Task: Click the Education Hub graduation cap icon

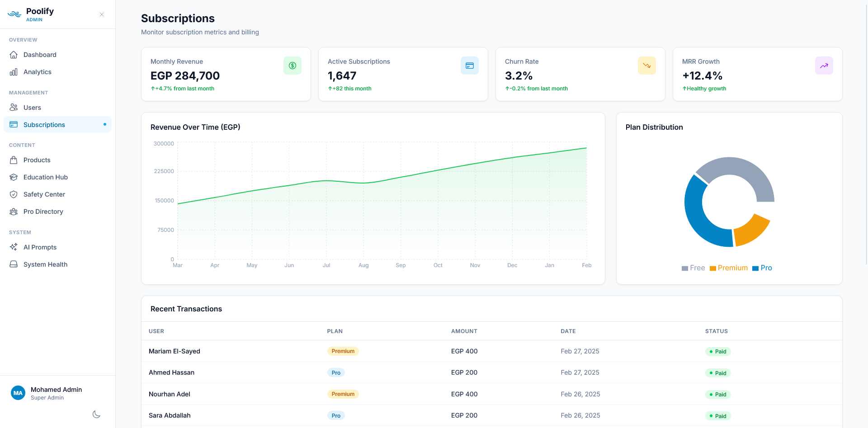Action: 14,177
